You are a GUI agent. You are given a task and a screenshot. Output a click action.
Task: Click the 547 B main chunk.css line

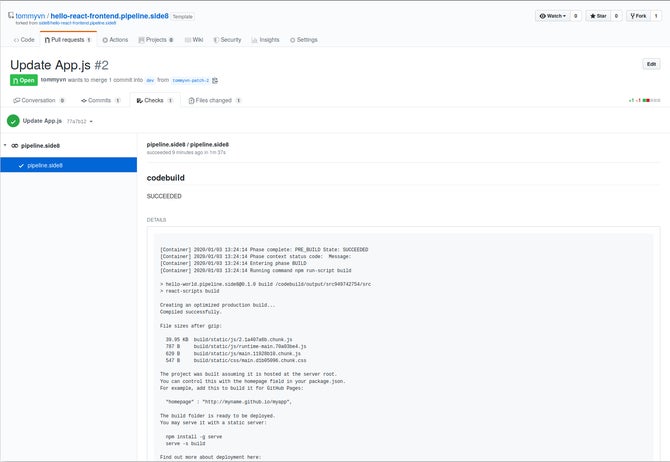pos(236,360)
